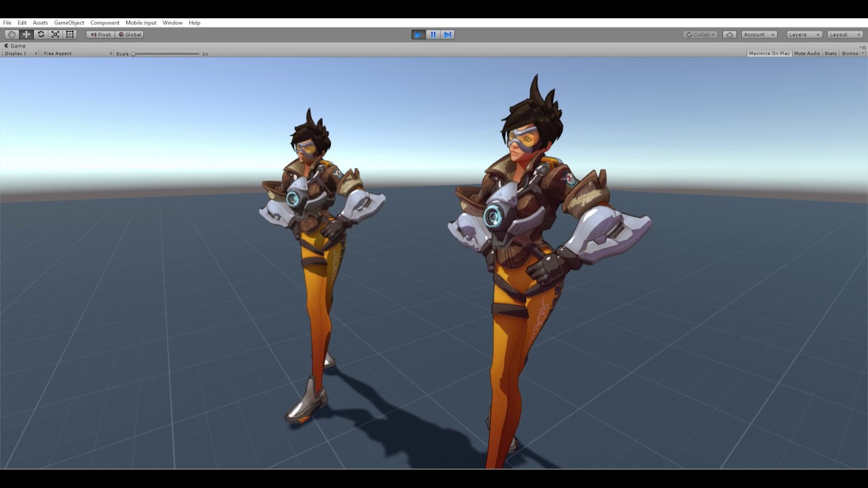This screenshot has height=488, width=868.
Task: Open the Collab dropdown
Action: pos(701,35)
